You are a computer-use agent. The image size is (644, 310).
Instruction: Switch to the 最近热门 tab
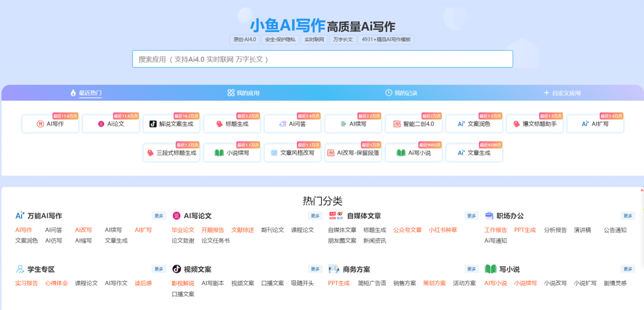pyautogui.click(x=87, y=93)
